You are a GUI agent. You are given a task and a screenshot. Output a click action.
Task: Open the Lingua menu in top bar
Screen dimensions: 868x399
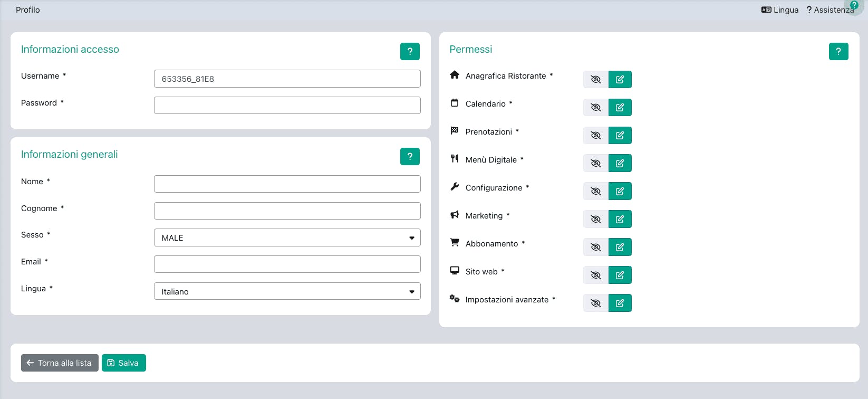[780, 10]
